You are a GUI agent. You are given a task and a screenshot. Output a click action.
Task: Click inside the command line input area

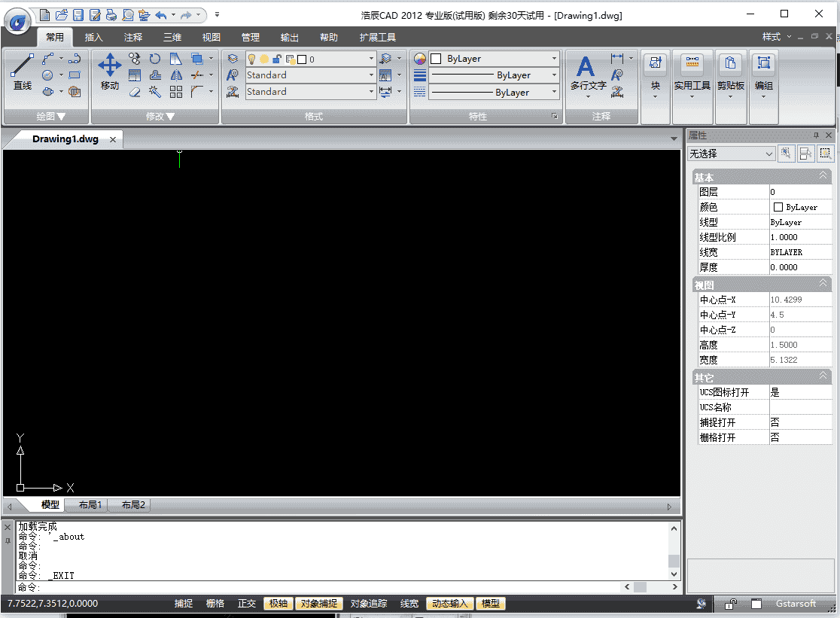tap(226, 588)
